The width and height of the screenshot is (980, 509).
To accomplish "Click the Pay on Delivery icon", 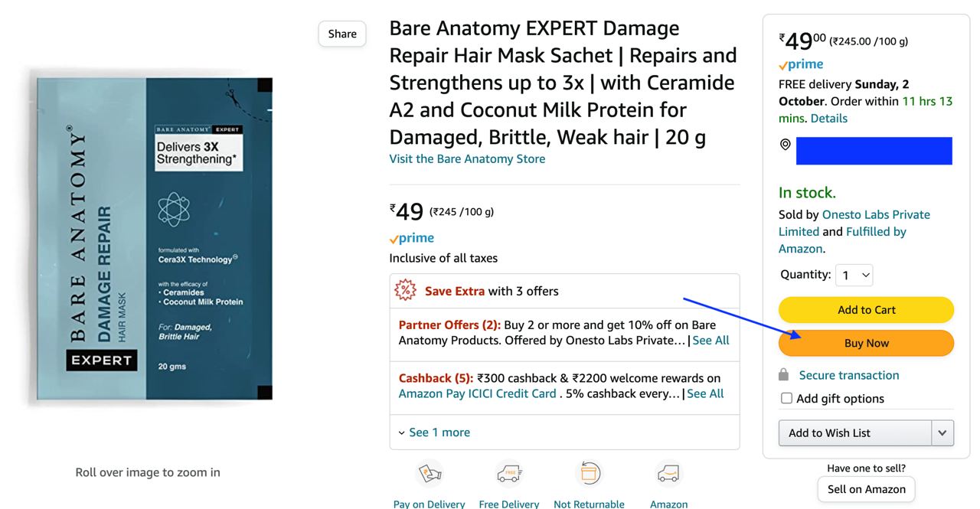I will (429, 473).
